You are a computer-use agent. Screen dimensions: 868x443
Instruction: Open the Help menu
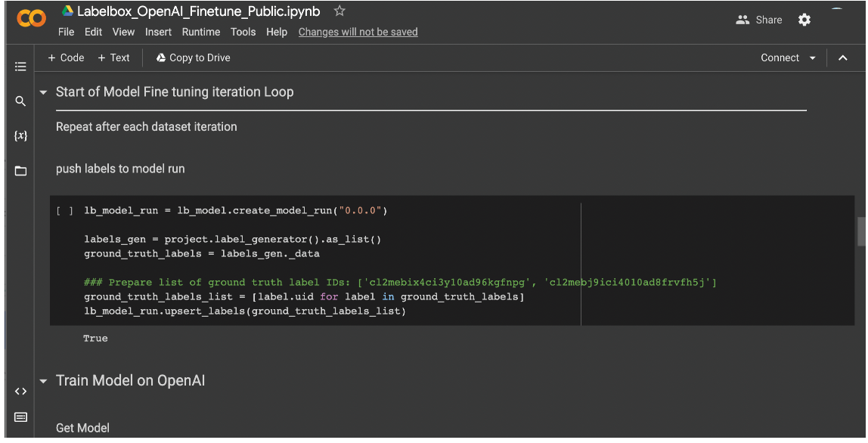276,32
